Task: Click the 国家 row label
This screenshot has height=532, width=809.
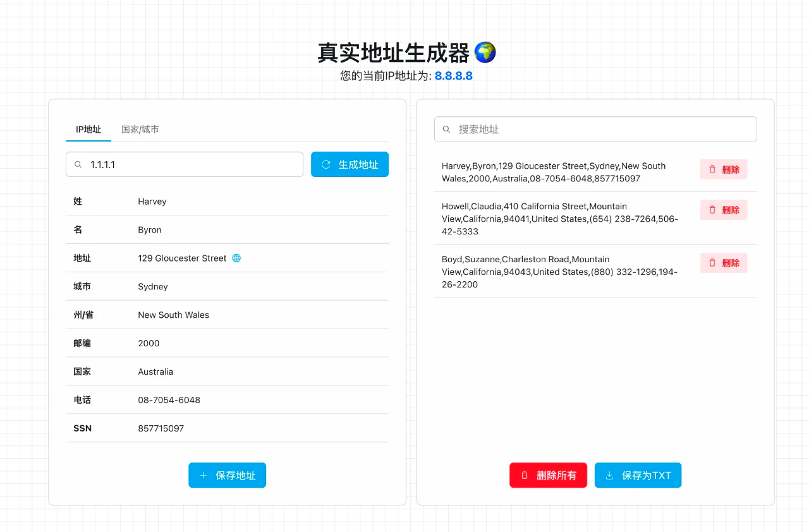Action: 82,372
